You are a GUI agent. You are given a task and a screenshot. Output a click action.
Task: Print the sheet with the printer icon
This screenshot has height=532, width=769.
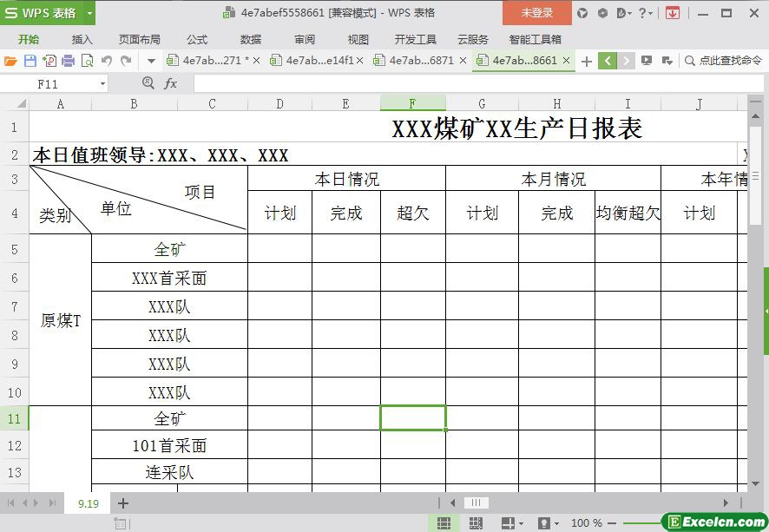(x=69, y=61)
